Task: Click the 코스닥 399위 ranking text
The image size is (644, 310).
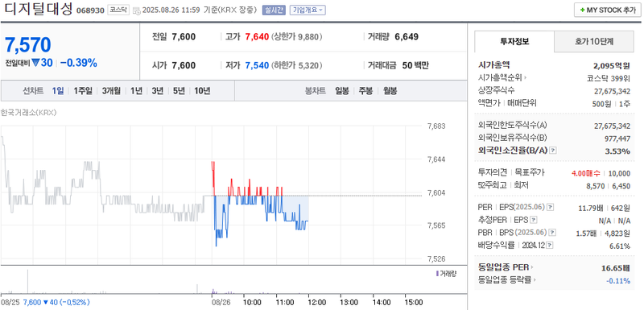Action: [x=609, y=78]
